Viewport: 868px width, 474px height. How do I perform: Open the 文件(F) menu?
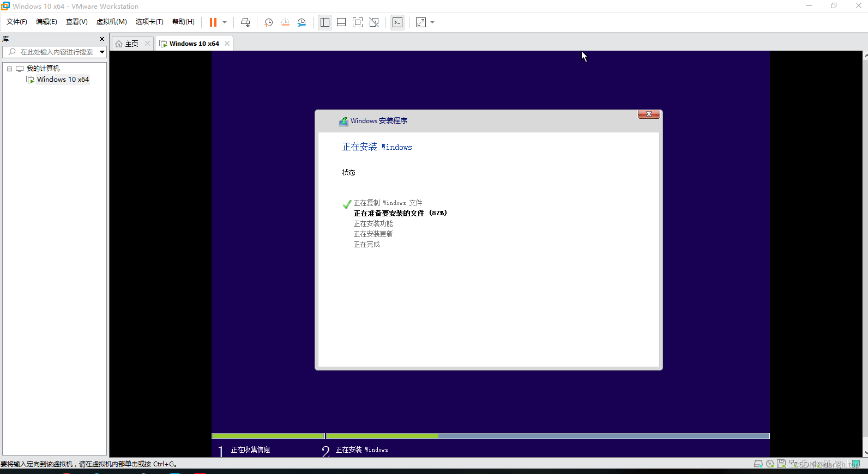pyautogui.click(x=17, y=22)
